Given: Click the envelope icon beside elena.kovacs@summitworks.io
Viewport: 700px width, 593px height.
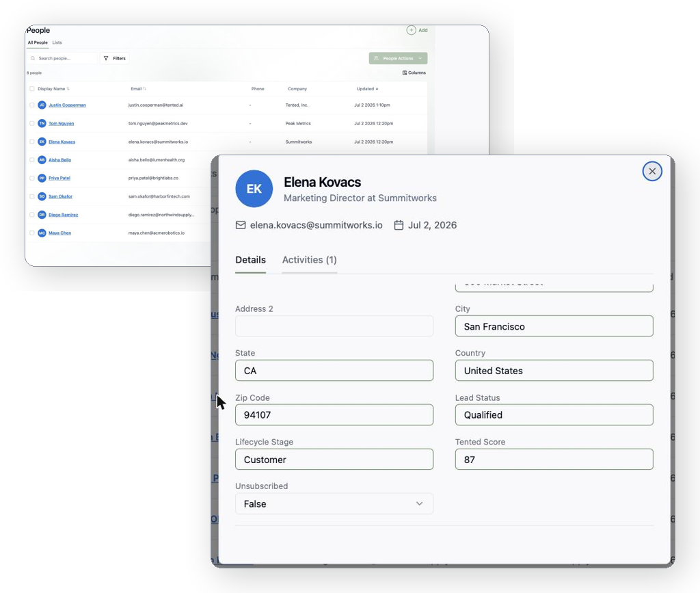Looking at the screenshot, I should 241,225.
